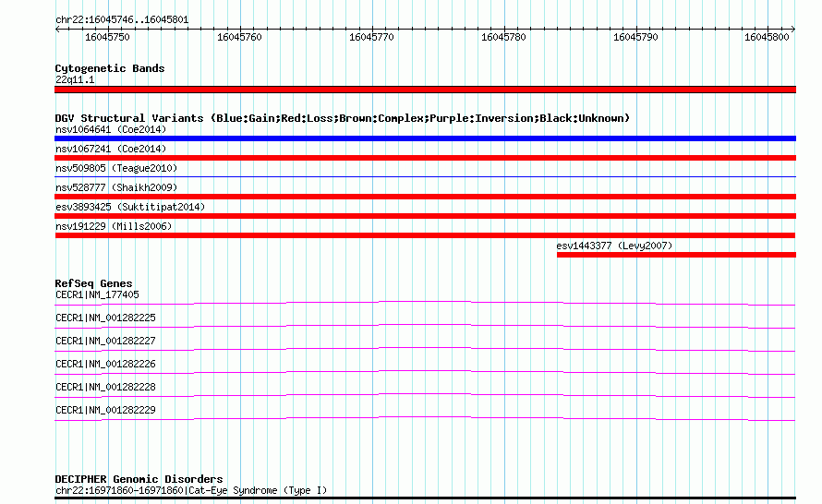Viewport: 822px width, 504px height.
Task: Click the red loss bar for nsv1067241
Action: [425, 158]
